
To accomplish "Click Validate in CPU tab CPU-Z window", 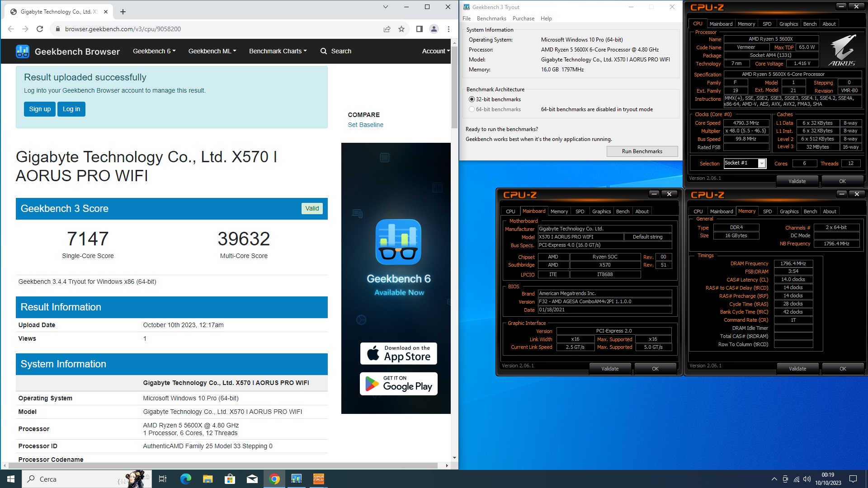I will click(x=797, y=181).
